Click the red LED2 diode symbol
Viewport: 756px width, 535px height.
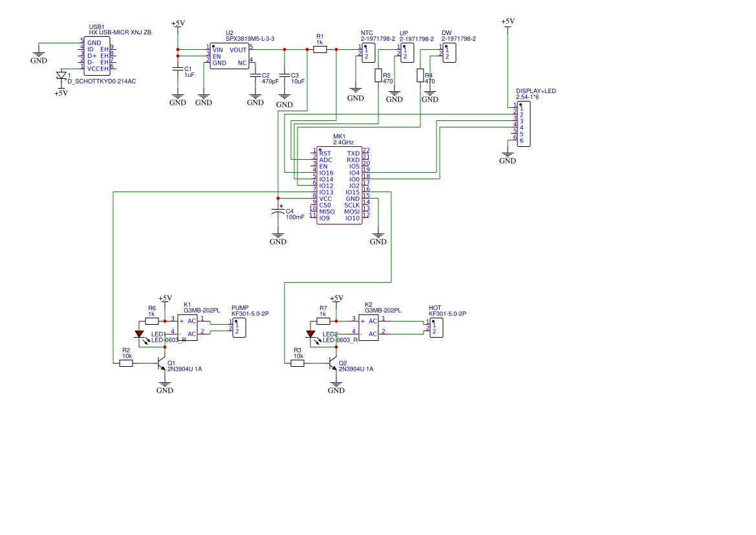tap(310, 334)
